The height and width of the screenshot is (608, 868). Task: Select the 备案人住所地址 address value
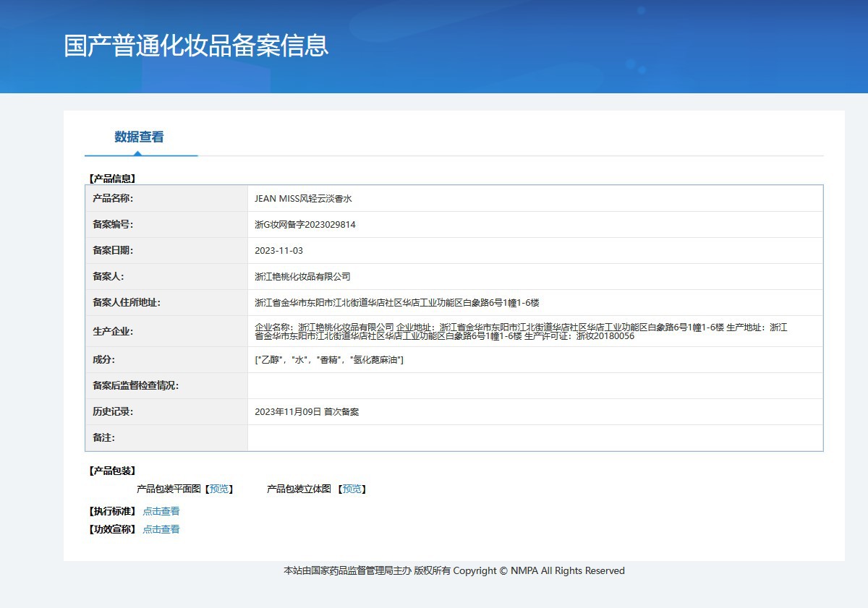click(x=397, y=303)
